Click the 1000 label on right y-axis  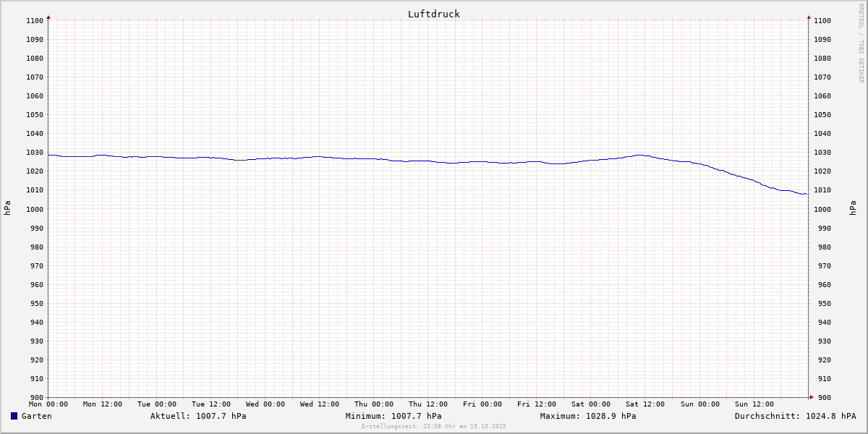[x=822, y=209]
